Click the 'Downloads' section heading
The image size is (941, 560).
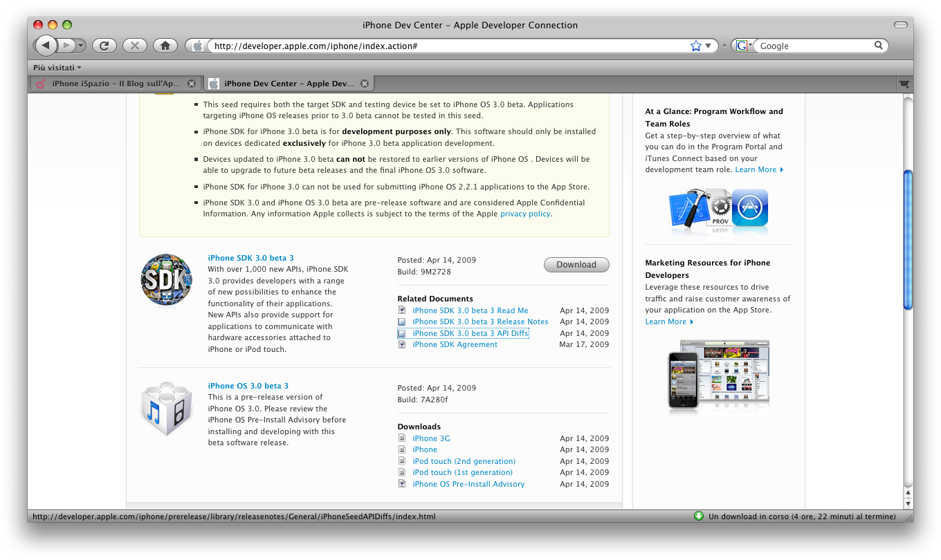pos(419,427)
